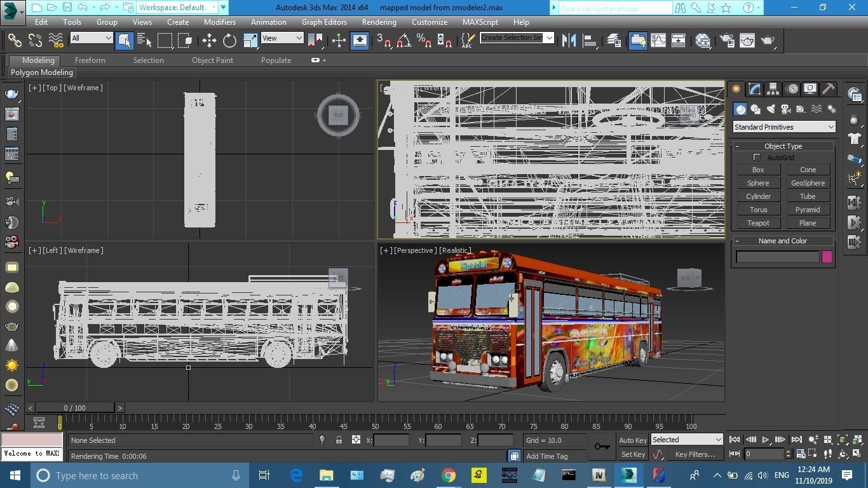Open the Create Selection Set dropdown

517,37
